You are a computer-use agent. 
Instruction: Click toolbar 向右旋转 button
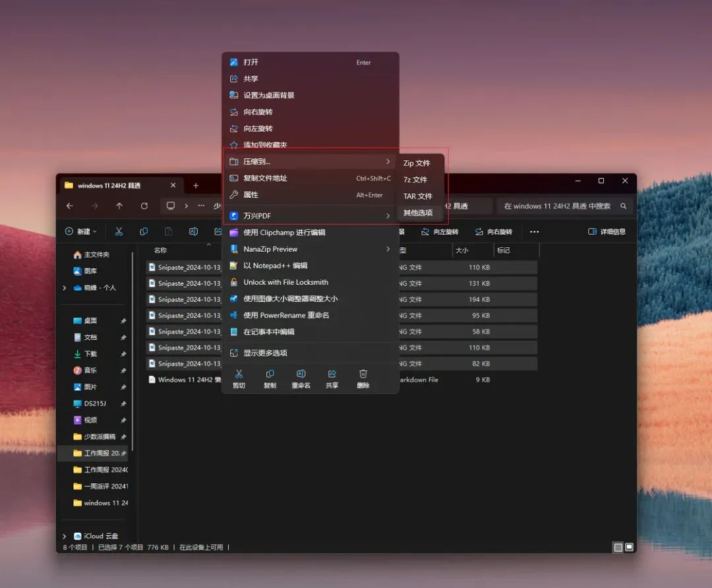tap(494, 231)
